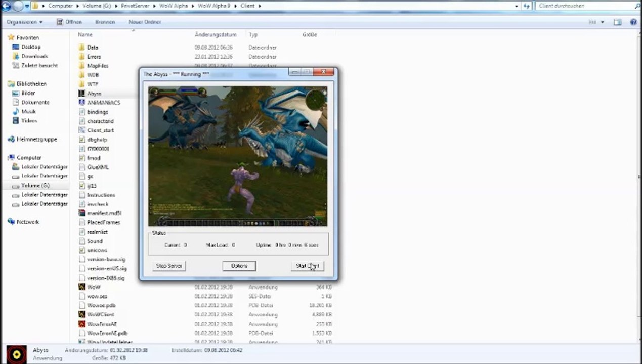Click the Videos library icon
642x364 pixels.
15,121
